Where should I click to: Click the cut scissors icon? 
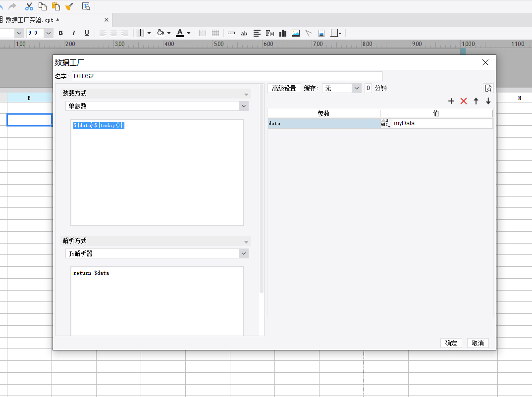pos(29,6)
